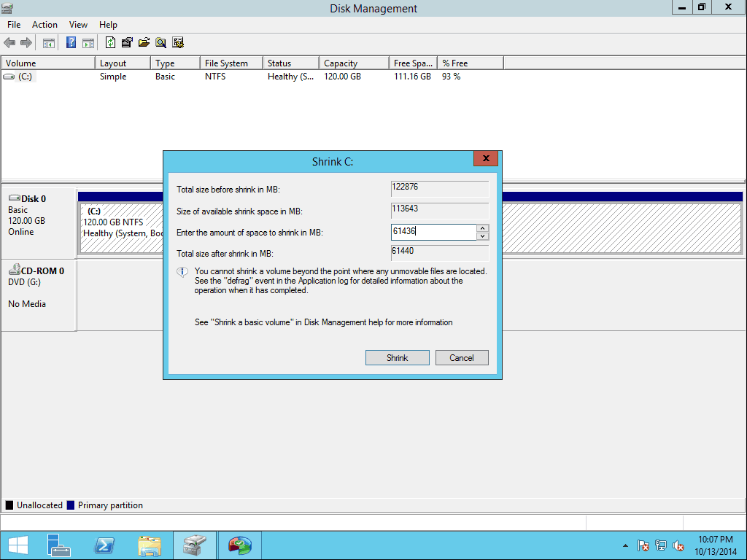Sort by Type column header
This screenshot has height=560, width=747.
point(175,63)
